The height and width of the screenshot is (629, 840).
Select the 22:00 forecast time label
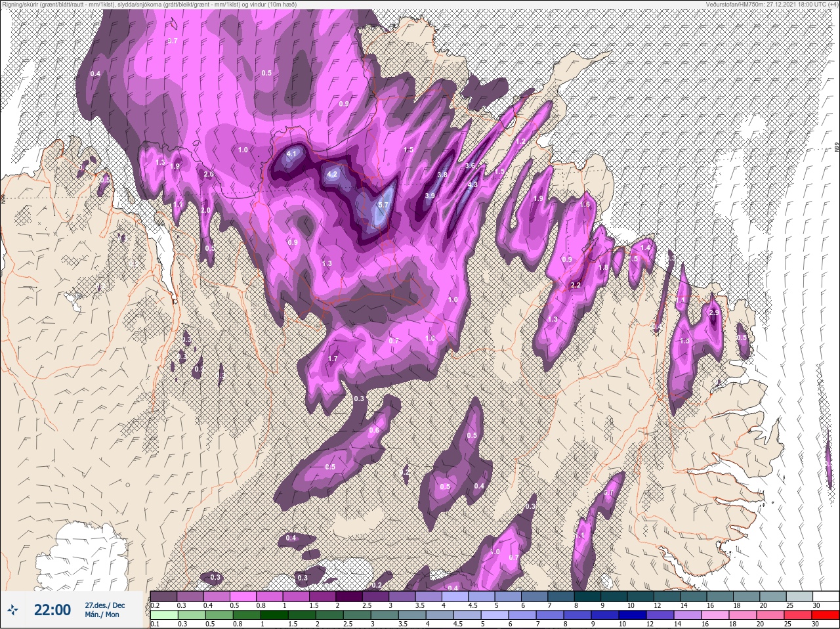52,610
